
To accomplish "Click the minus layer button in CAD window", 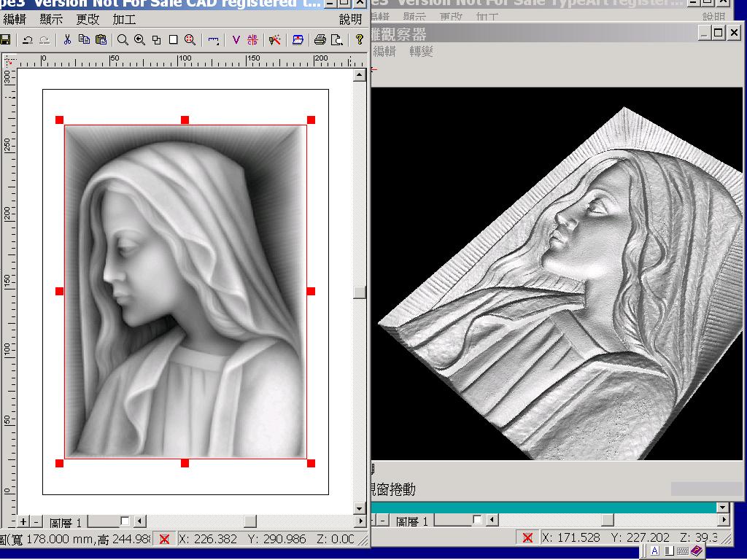I will (36, 521).
